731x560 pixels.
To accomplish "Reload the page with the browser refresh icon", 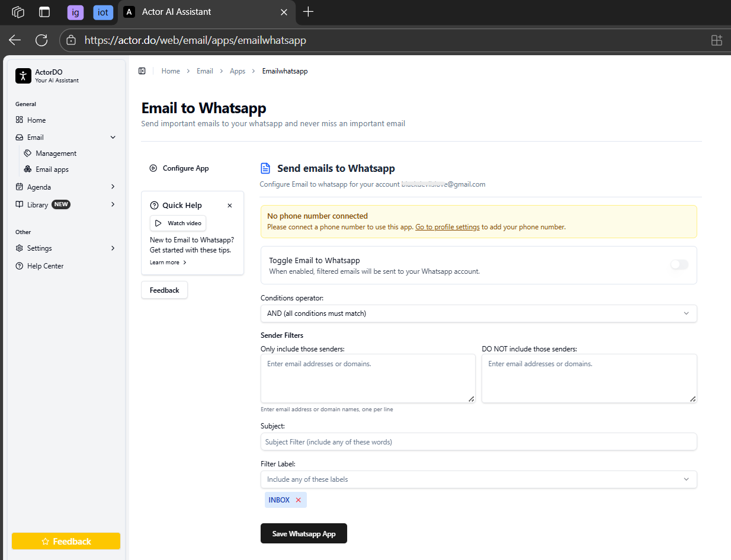I will tap(41, 40).
